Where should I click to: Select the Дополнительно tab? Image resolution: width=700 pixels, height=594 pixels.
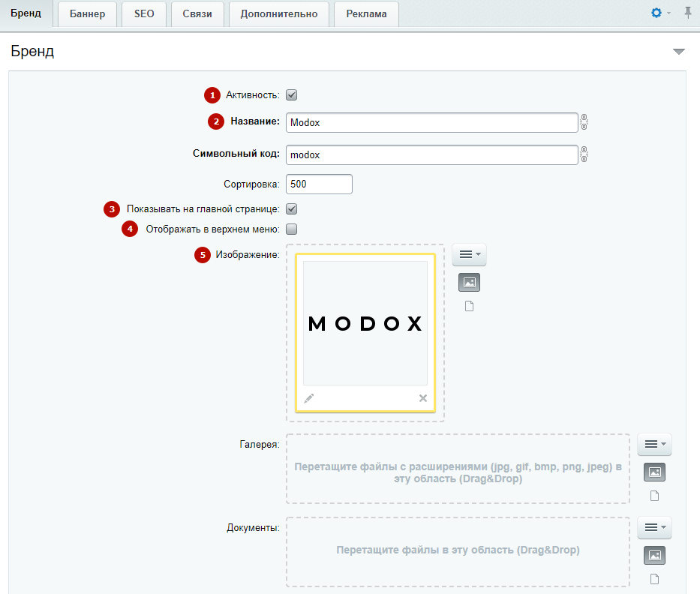coord(279,14)
